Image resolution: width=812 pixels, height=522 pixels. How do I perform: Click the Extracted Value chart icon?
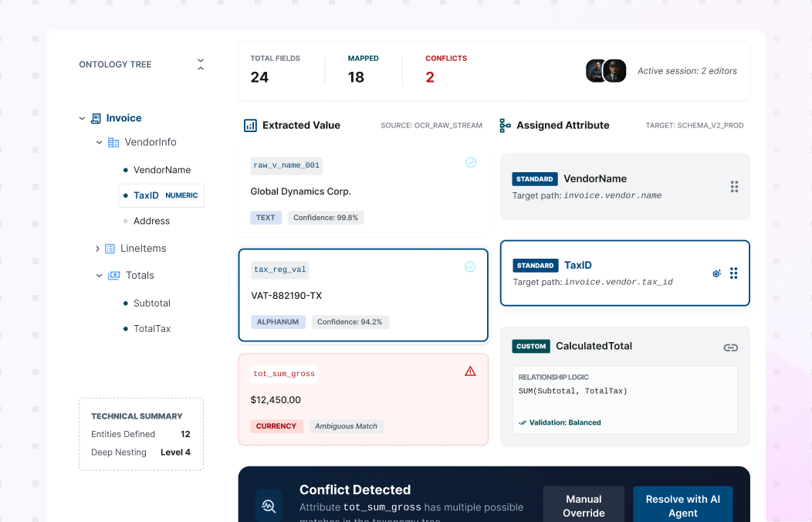250,125
